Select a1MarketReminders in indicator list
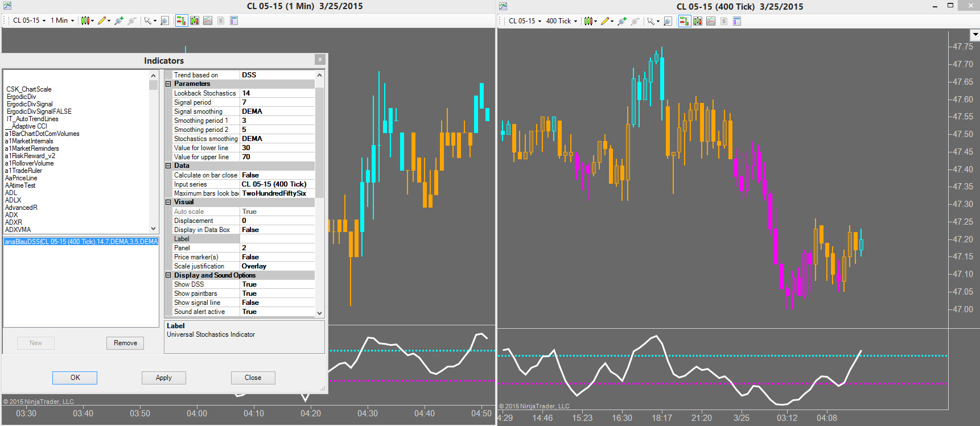980x426 pixels. [32, 148]
